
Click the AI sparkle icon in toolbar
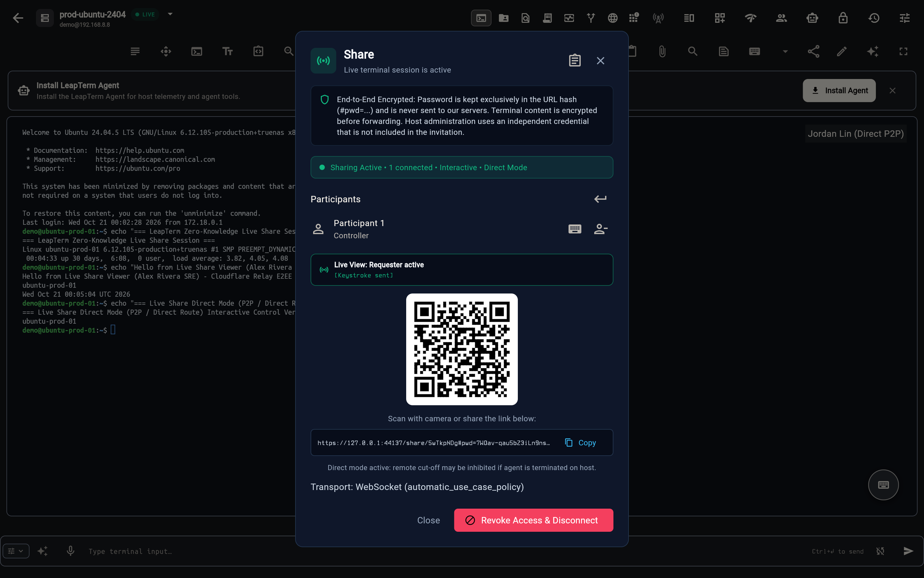click(872, 51)
